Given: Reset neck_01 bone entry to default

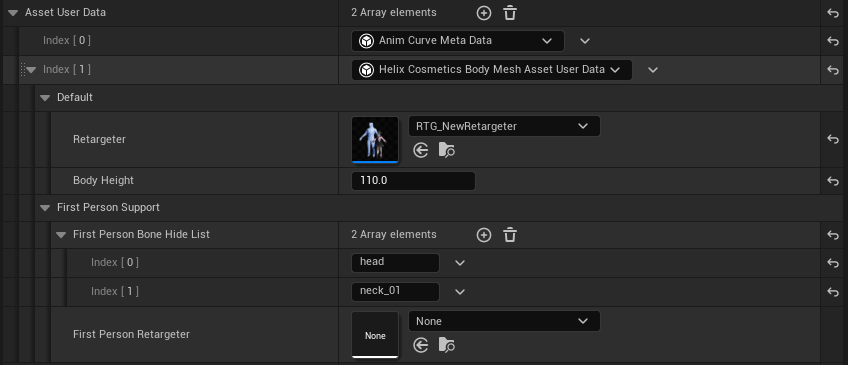Looking at the screenshot, I should [x=833, y=291].
